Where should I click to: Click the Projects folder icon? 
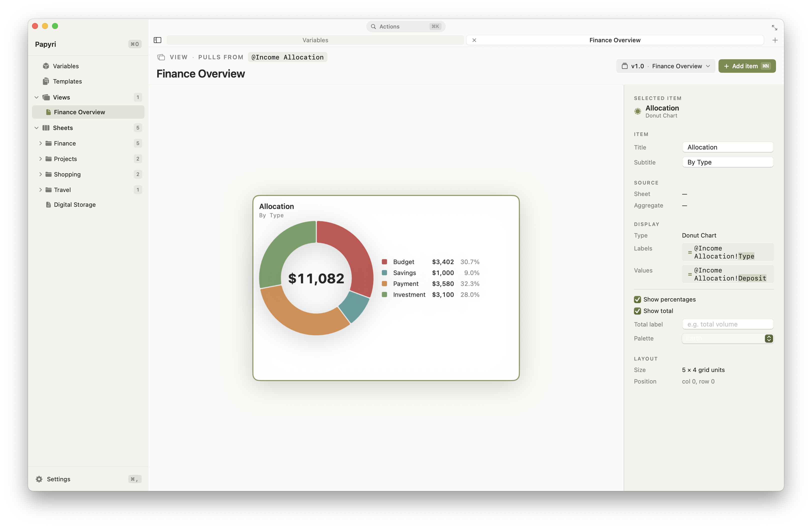48,158
